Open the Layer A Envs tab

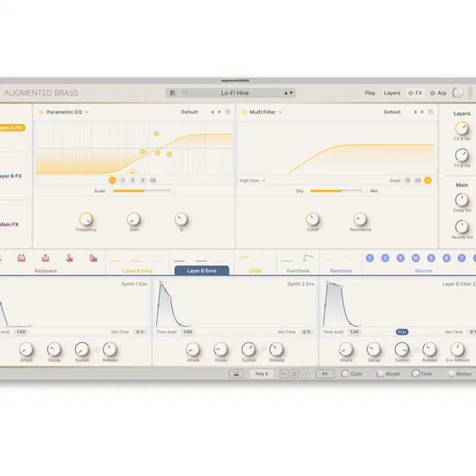pos(138,270)
